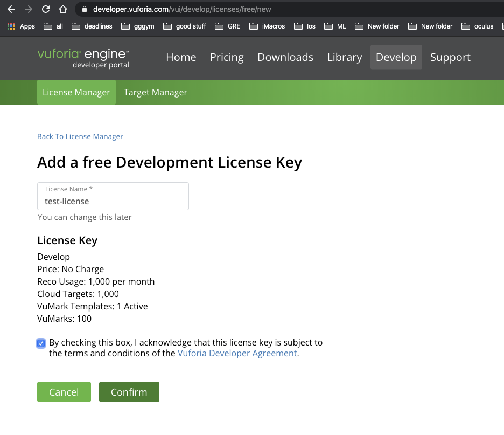The height and width of the screenshot is (435, 504).
Task: Click 'Add a free Development License Key' heading
Action: (x=170, y=162)
